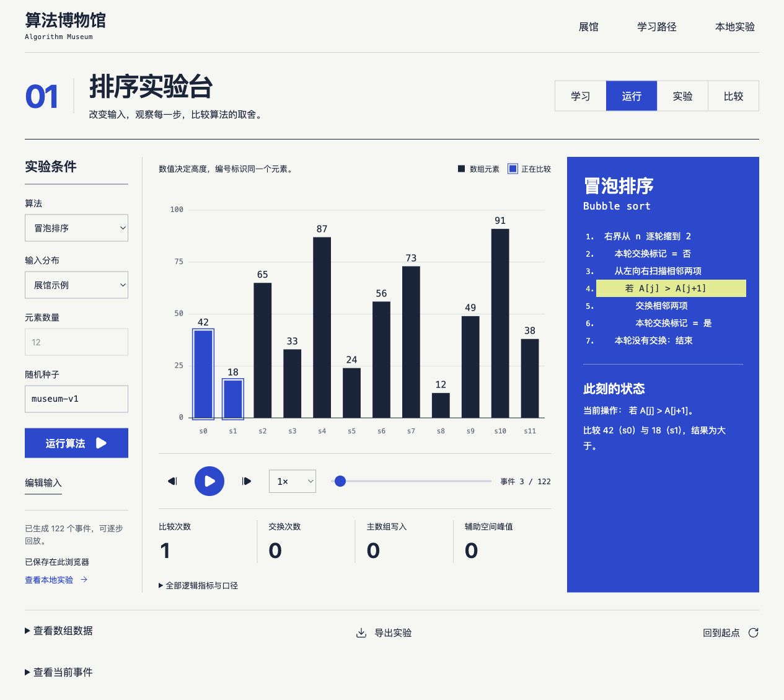This screenshot has width=784, height=700.
Task: Click the s8 bar valued 12
Action: tap(441, 405)
